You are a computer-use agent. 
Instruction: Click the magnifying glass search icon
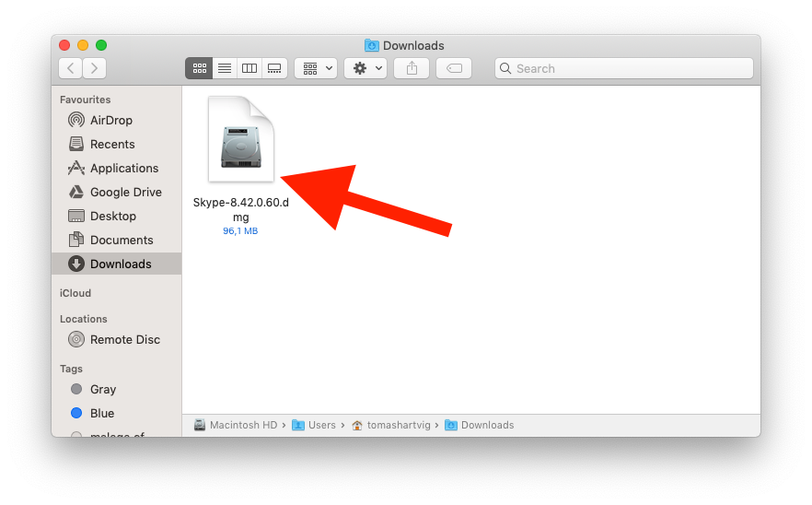pyautogui.click(x=505, y=68)
